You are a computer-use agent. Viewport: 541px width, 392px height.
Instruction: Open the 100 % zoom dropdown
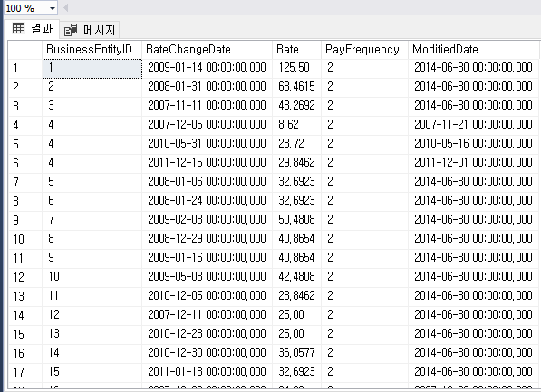[52, 8]
